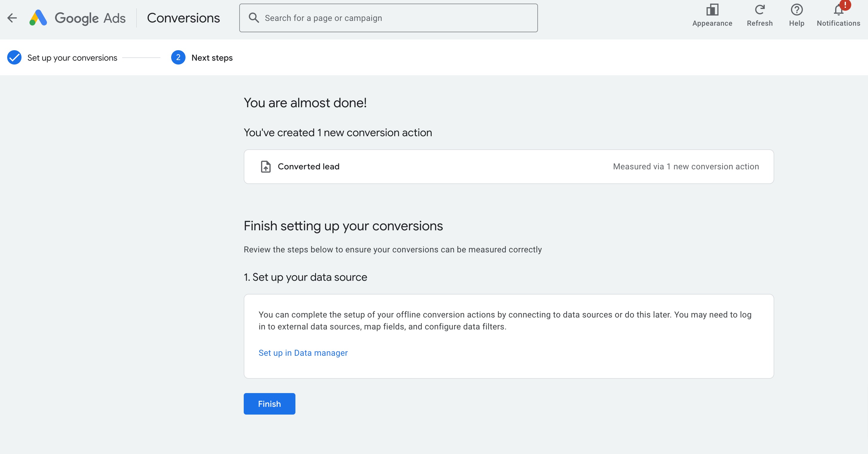Click the step 2 number circle
Image resolution: width=868 pixels, height=454 pixels.
(178, 58)
